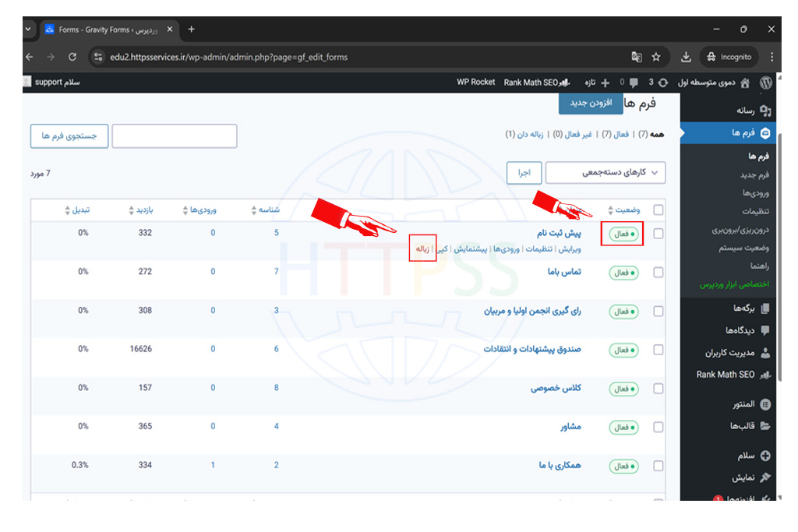The height and width of the screenshot is (532, 798).
Task: Click the forms search input field
Action: click(174, 136)
